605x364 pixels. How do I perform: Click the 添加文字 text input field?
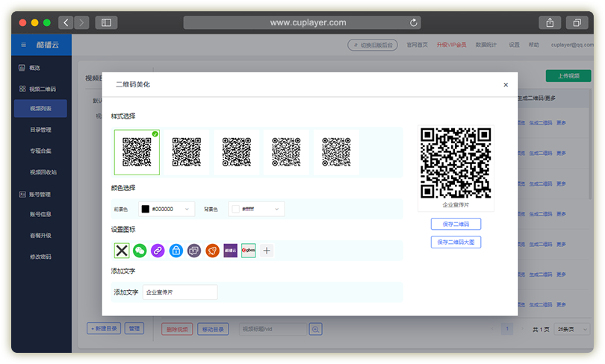click(x=180, y=292)
